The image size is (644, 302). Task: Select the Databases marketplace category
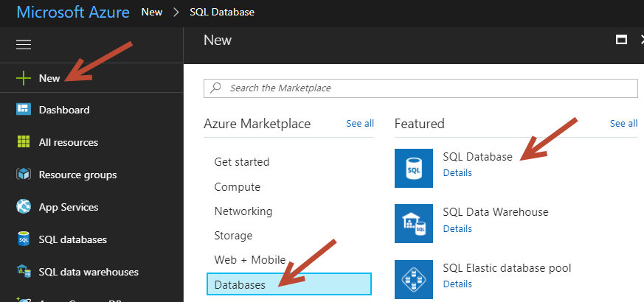tap(288, 284)
